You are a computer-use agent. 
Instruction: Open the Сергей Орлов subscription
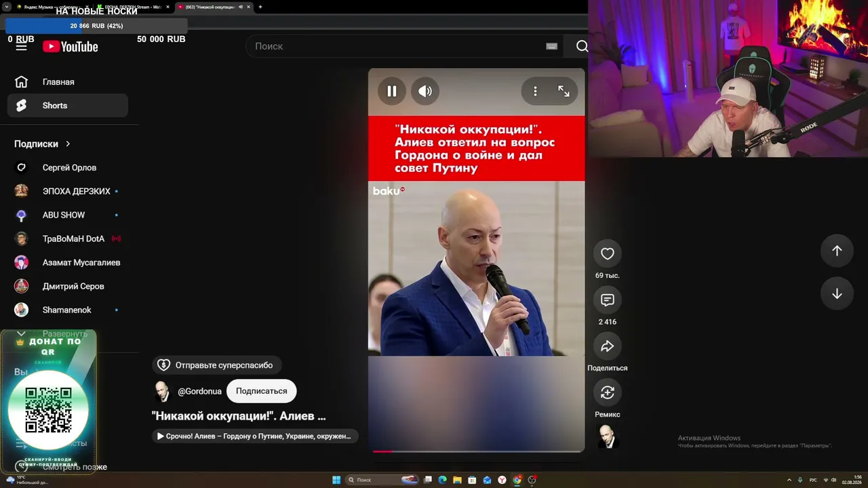[x=68, y=167]
